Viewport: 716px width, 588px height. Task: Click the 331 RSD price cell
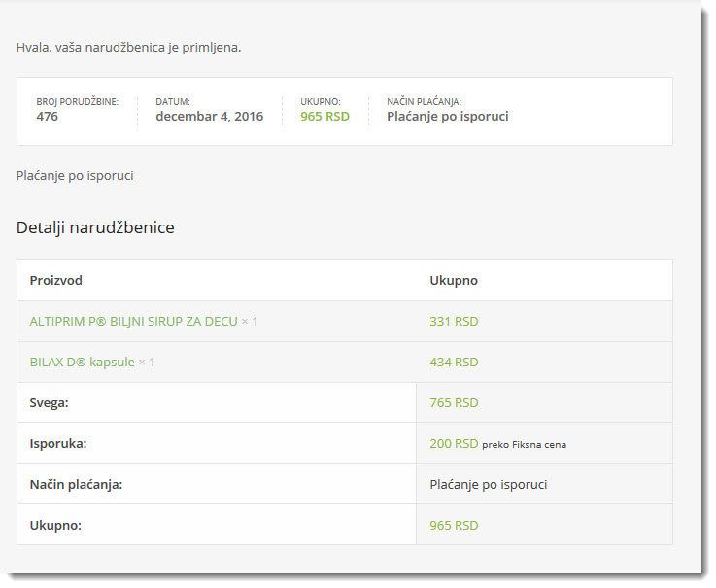pyautogui.click(x=454, y=321)
